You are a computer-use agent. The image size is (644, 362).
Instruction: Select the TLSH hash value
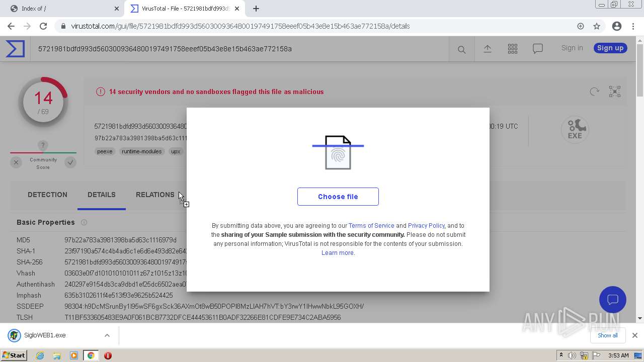pyautogui.click(x=203, y=317)
